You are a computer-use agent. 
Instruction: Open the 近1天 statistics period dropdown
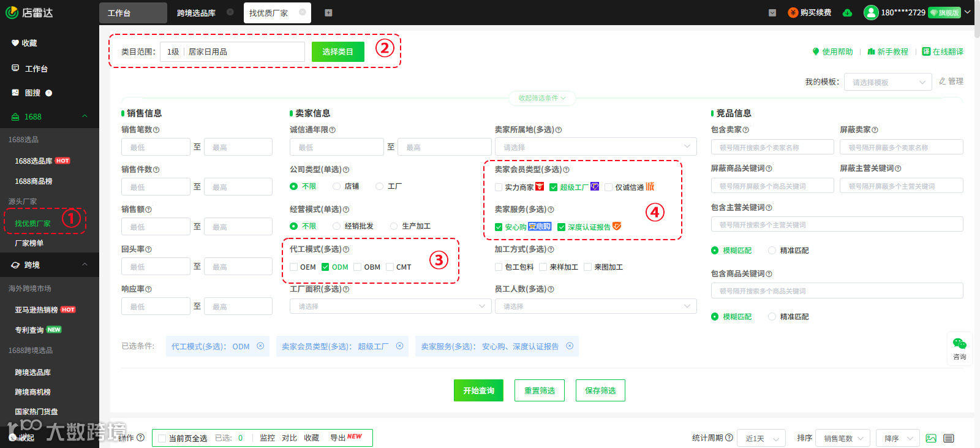coord(761,438)
